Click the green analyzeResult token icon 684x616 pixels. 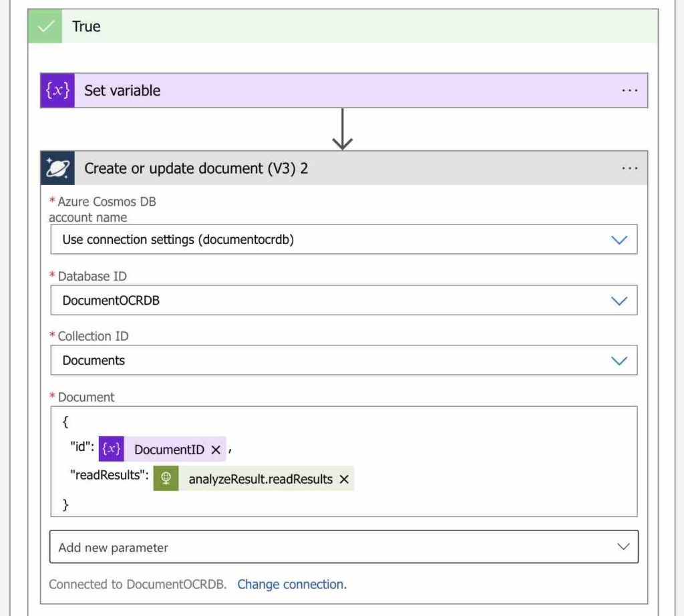tap(166, 478)
